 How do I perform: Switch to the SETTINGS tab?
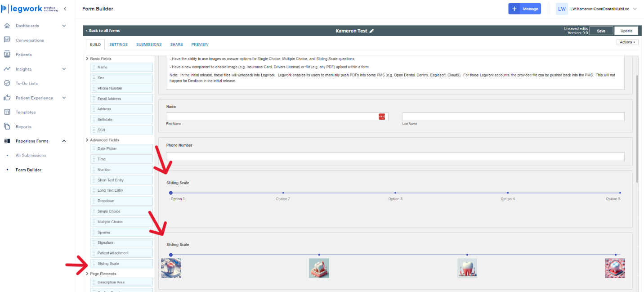click(x=117, y=44)
